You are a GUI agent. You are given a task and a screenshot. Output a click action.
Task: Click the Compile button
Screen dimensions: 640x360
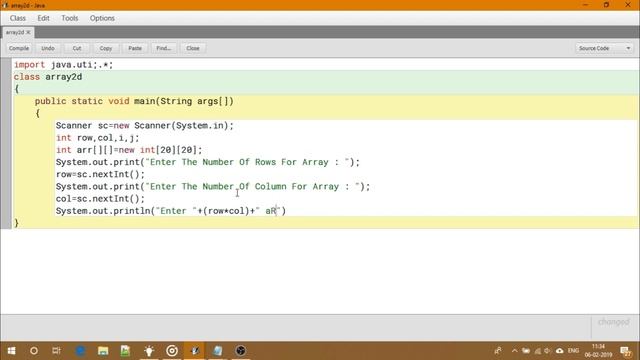click(x=19, y=48)
